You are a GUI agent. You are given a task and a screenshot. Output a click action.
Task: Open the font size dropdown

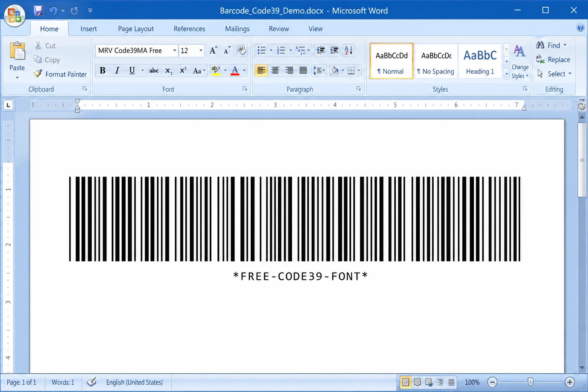click(x=201, y=51)
